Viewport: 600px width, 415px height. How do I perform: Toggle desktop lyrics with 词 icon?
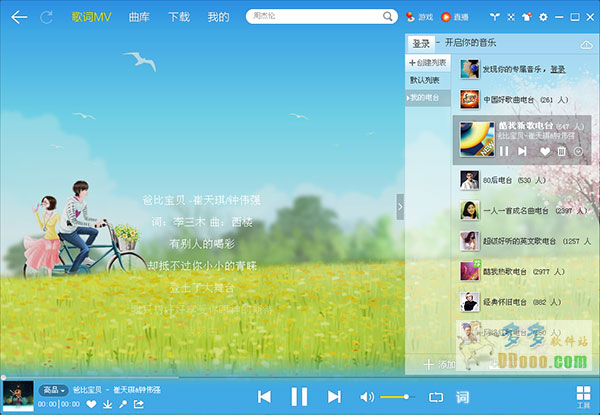462,397
